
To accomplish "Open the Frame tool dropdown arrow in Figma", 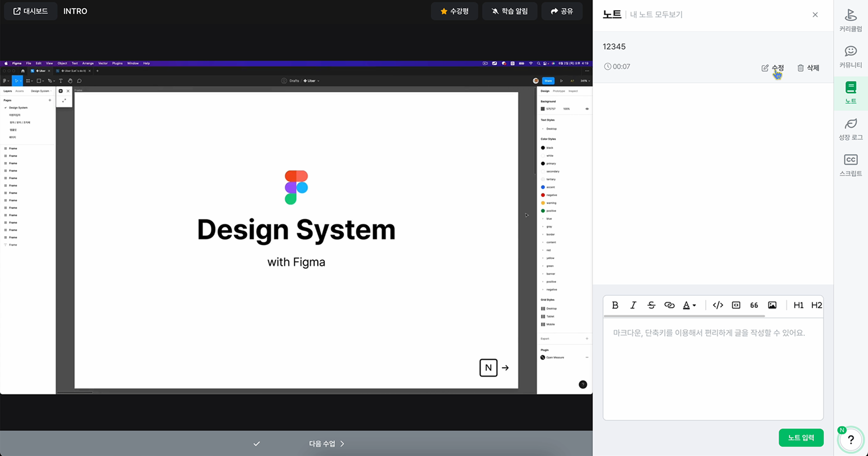I will [x=32, y=81].
